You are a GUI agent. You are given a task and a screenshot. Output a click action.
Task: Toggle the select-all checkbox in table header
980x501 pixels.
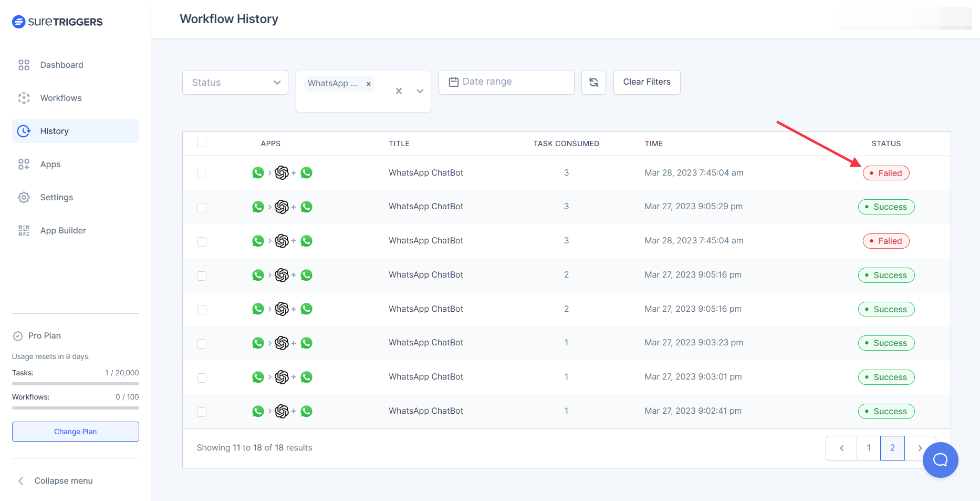click(x=202, y=143)
